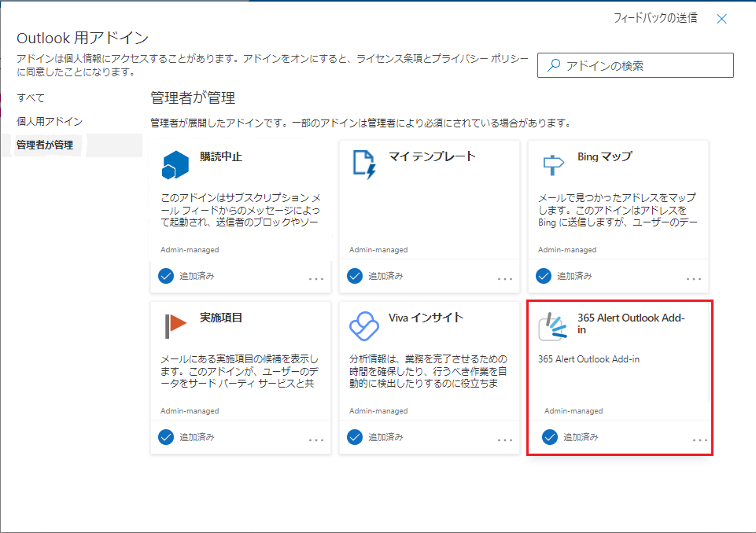Screen dimensions: 756x533
Task: Click the 実施項目 flag icon
Action: click(x=175, y=324)
